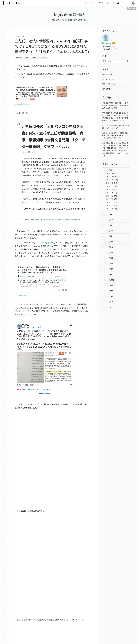
Task: Select the 斎藤元彦 tag
Action: [18, 58]
